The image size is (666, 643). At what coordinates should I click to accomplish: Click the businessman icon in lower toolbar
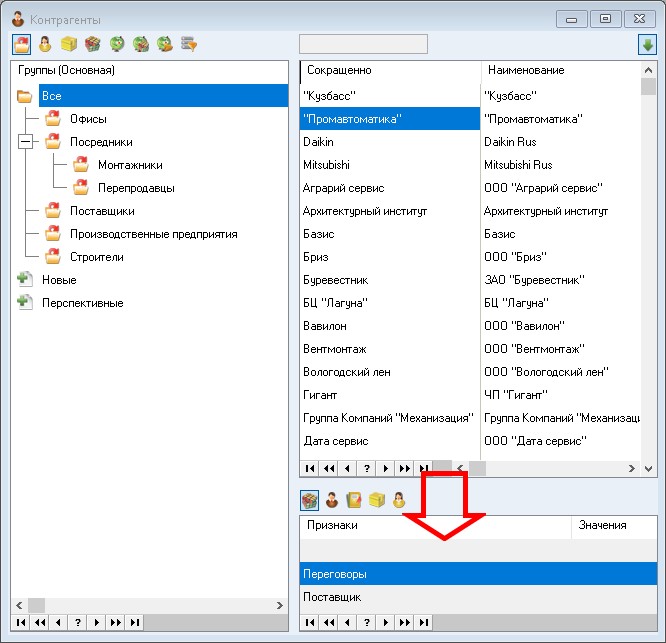click(332, 500)
